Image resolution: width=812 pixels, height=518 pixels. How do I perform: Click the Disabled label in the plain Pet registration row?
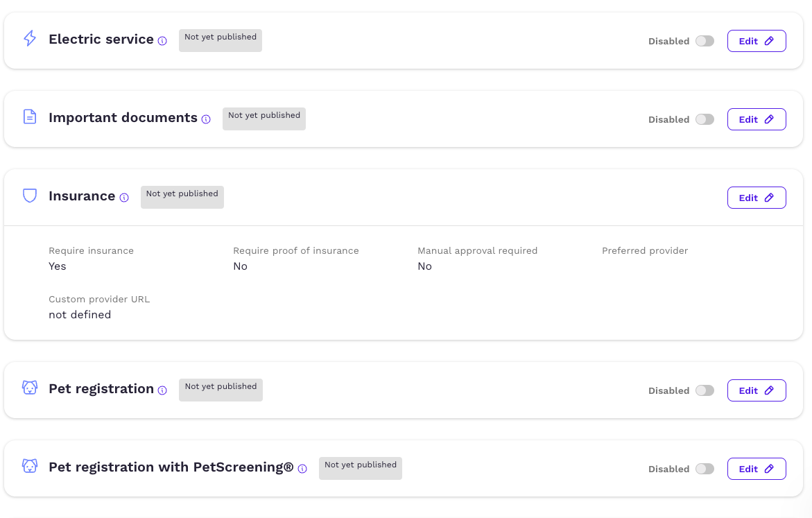point(668,390)
